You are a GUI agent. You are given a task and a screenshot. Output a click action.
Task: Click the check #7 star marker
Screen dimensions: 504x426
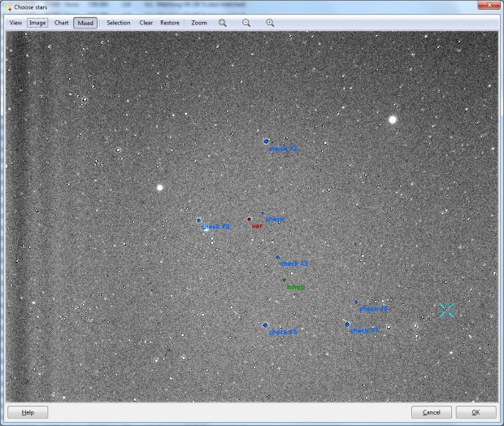click(x=347, y=324)
